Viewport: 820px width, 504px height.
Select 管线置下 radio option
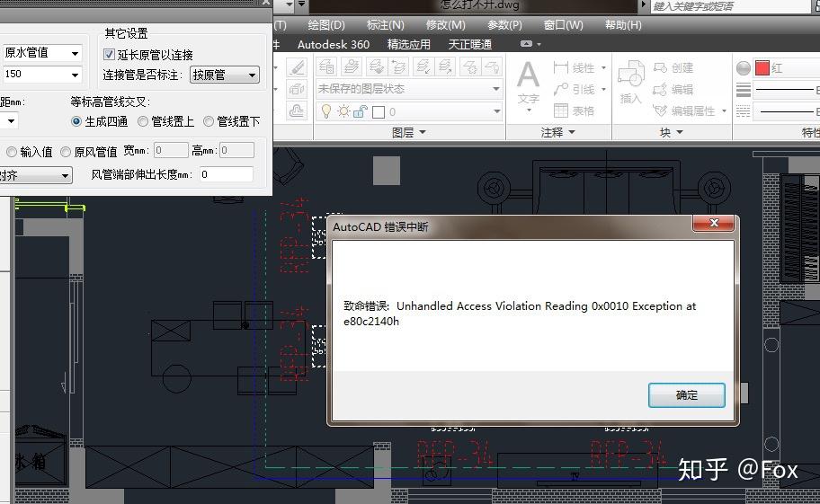coord(209,121)
